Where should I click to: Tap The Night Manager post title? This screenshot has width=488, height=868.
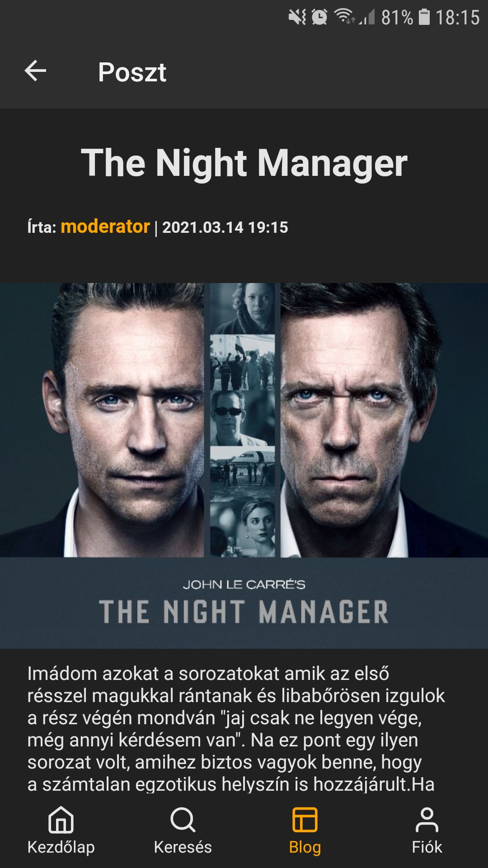[x=244, y=163]
